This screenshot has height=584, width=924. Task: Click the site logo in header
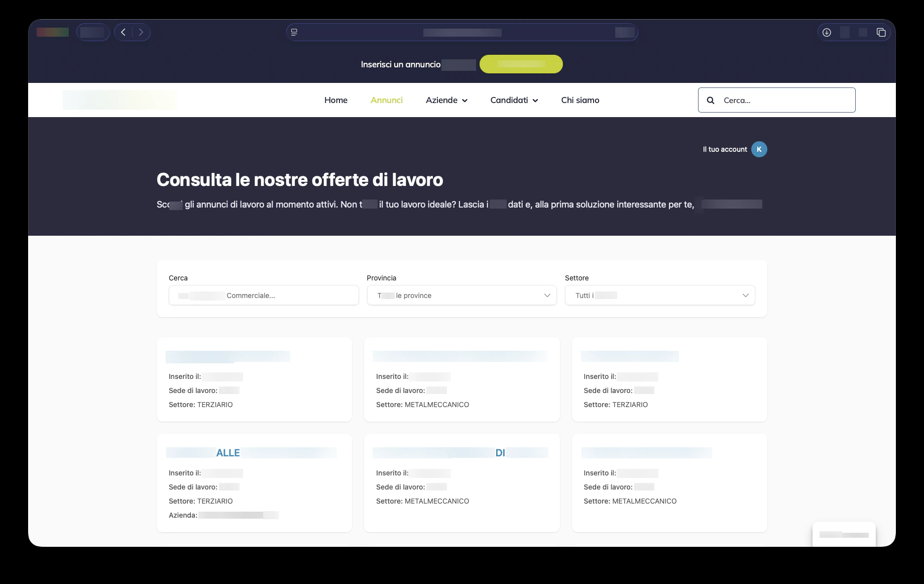[120, 100]
